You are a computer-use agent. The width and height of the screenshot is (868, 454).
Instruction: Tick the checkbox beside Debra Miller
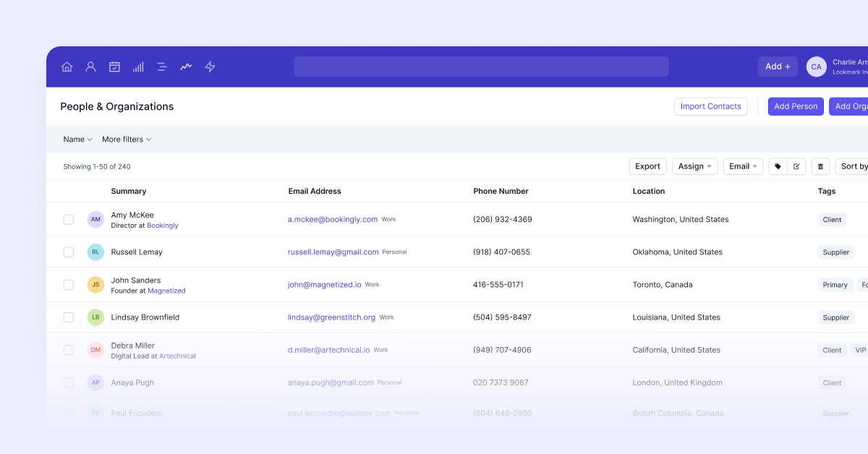68,349
